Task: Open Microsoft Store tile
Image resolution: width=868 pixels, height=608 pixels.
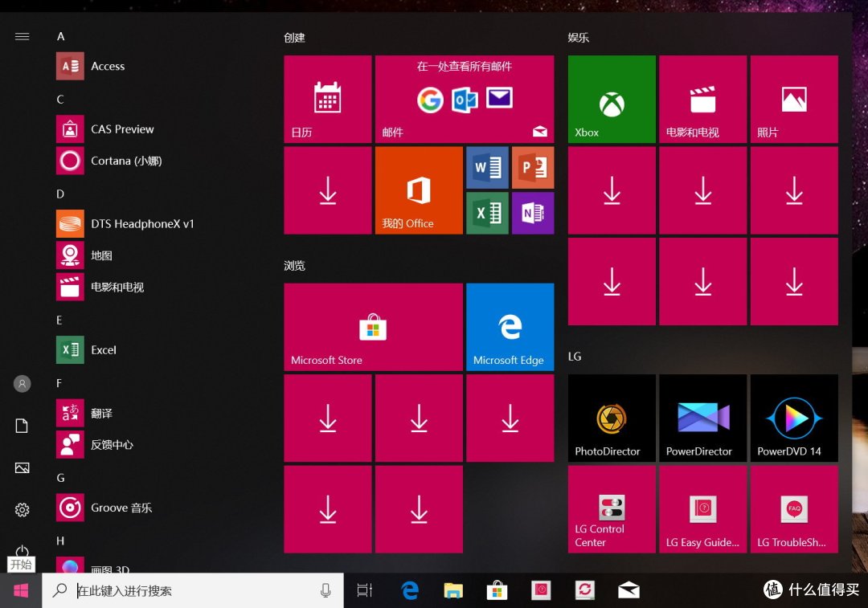Action: click(373, 327)
